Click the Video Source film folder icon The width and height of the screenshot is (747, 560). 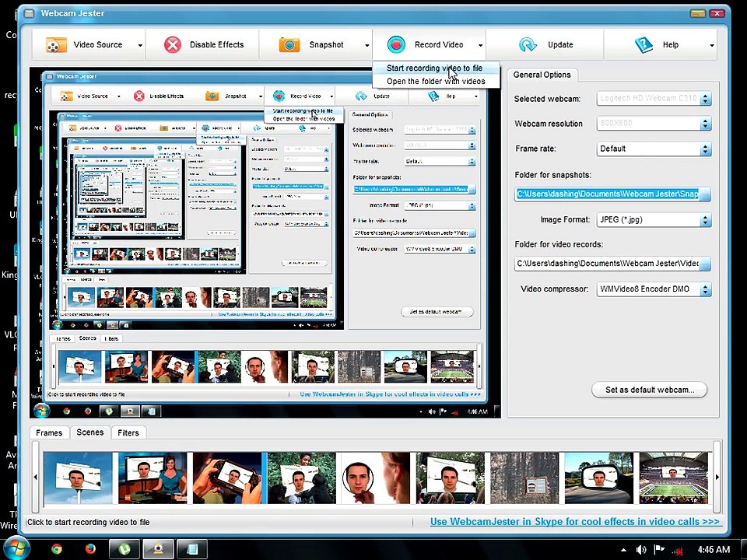pyautogui.click(x=56, y=45)
